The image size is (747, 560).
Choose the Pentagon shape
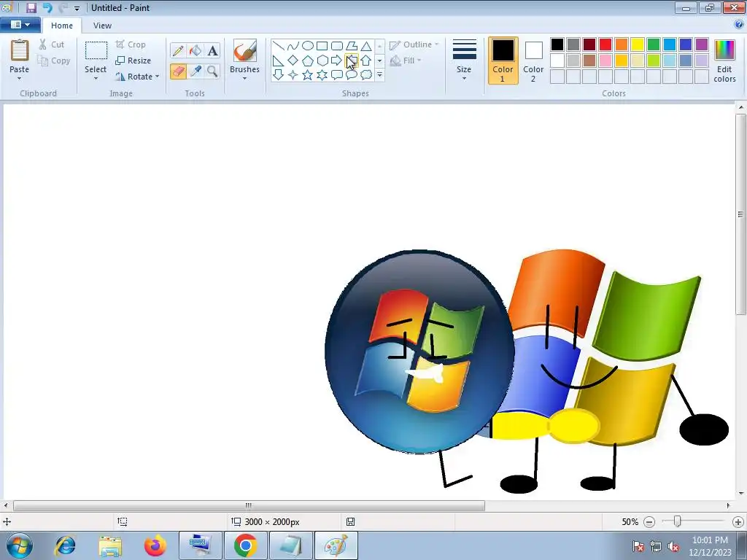tap(308, 61)
